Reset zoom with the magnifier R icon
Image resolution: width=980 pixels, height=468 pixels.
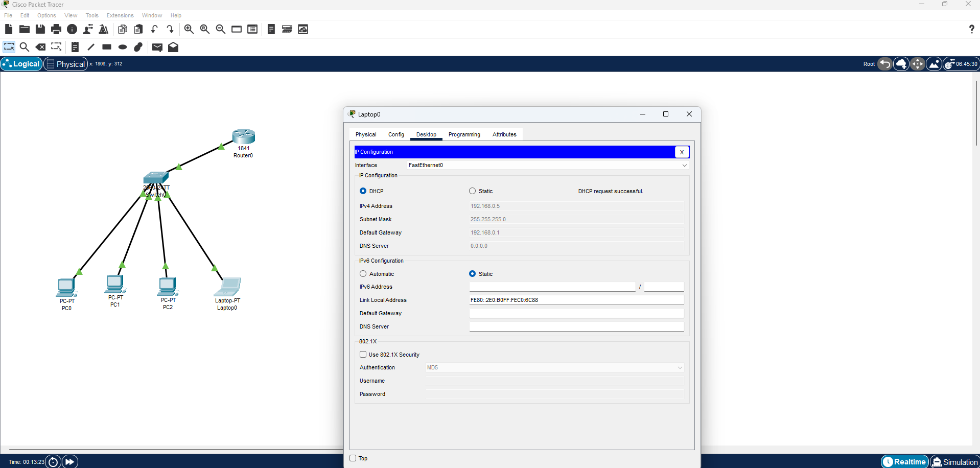point(205,29)
